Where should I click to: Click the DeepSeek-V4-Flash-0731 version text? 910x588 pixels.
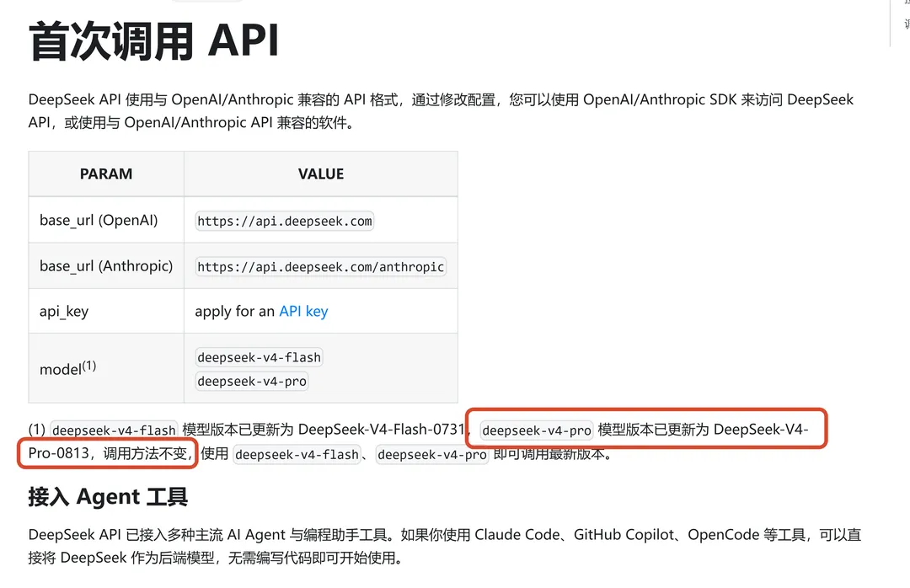point(382,430)
